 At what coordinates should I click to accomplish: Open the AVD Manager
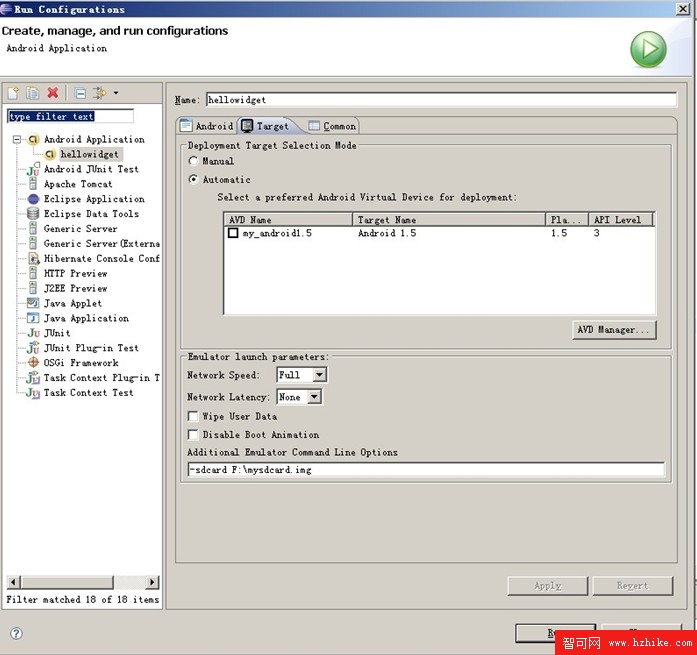click(x=614, y=330)
